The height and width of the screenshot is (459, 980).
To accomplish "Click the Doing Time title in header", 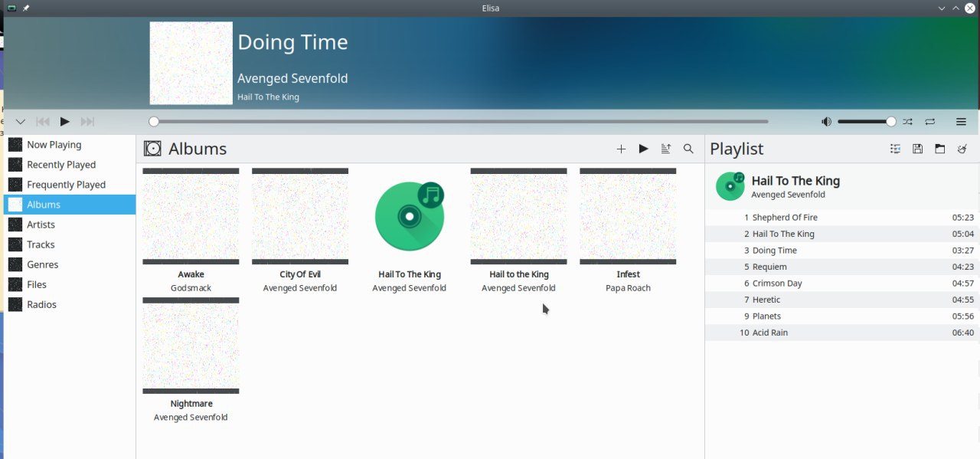I will point(292,42).
